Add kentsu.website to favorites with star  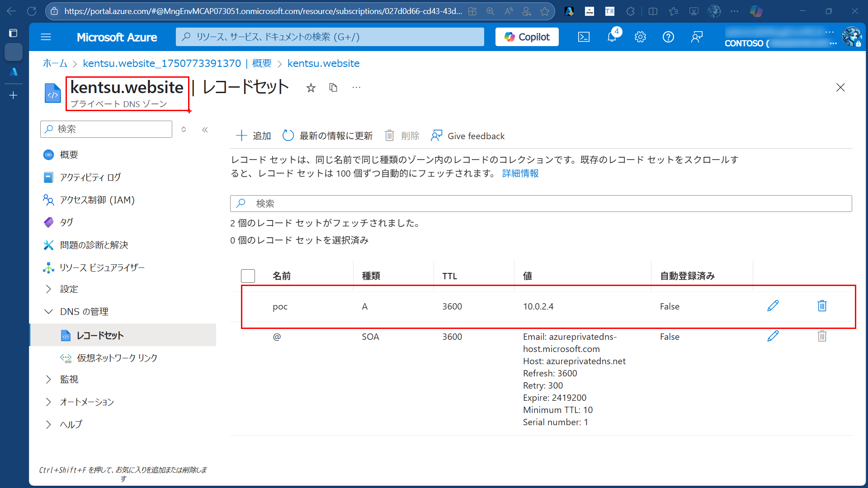(311, 88)
